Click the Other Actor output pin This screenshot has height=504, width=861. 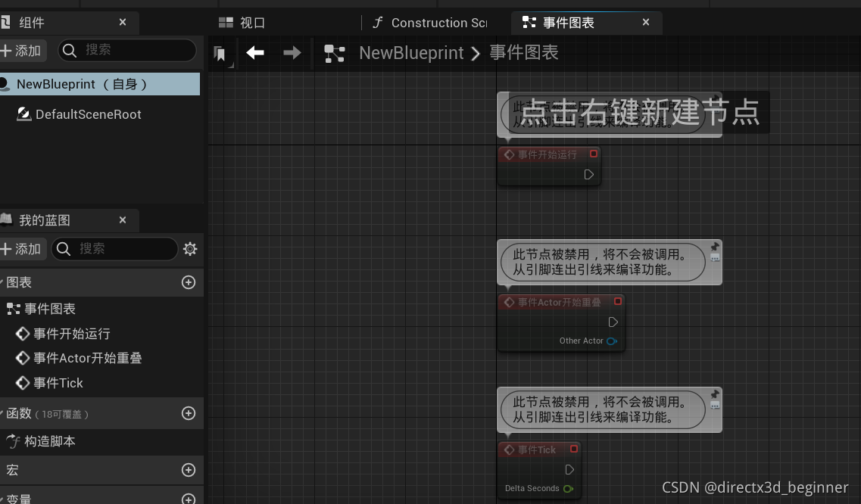tap(612, 341)
